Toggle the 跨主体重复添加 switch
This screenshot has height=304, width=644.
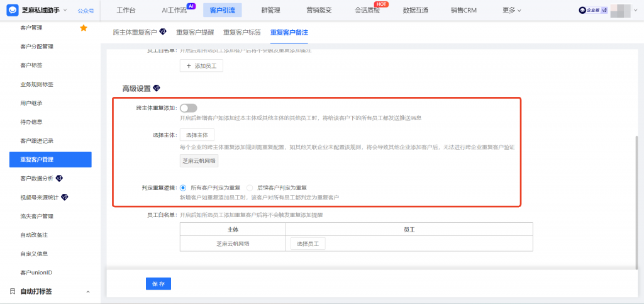click(189, 108)
